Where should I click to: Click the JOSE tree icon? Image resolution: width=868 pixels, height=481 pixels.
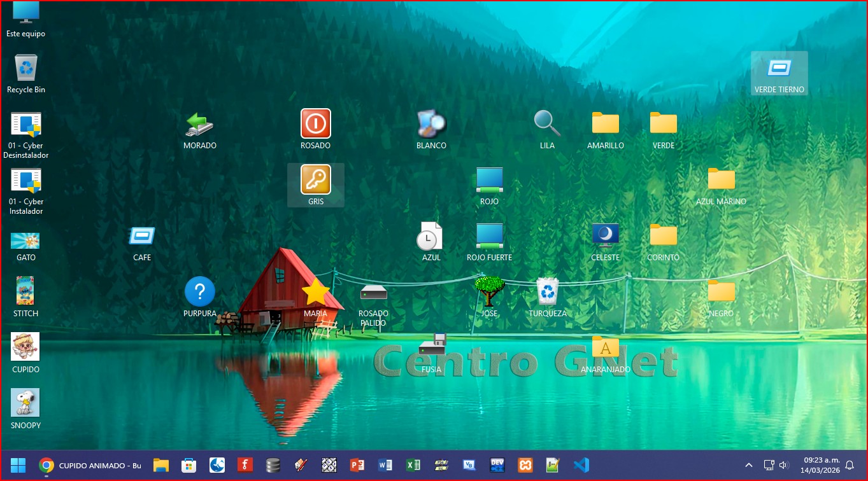click(x=489, y=292)
